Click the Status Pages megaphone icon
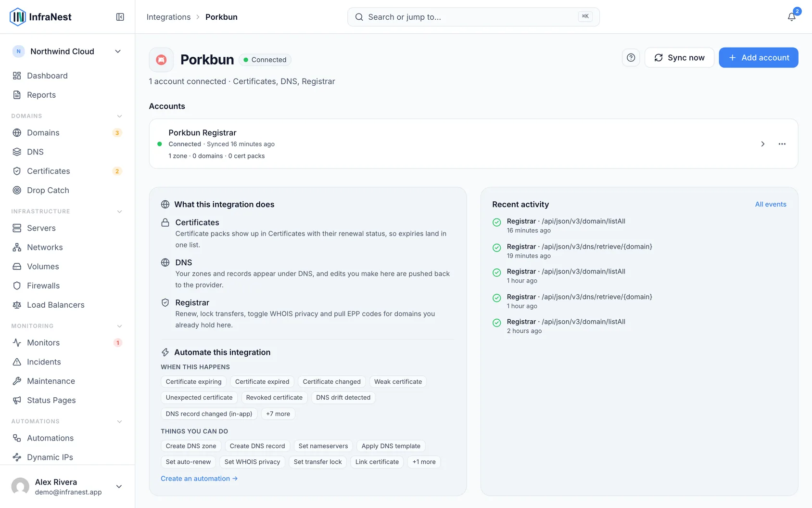The width and height of the screenshot is (812, 508). [17, 401]
